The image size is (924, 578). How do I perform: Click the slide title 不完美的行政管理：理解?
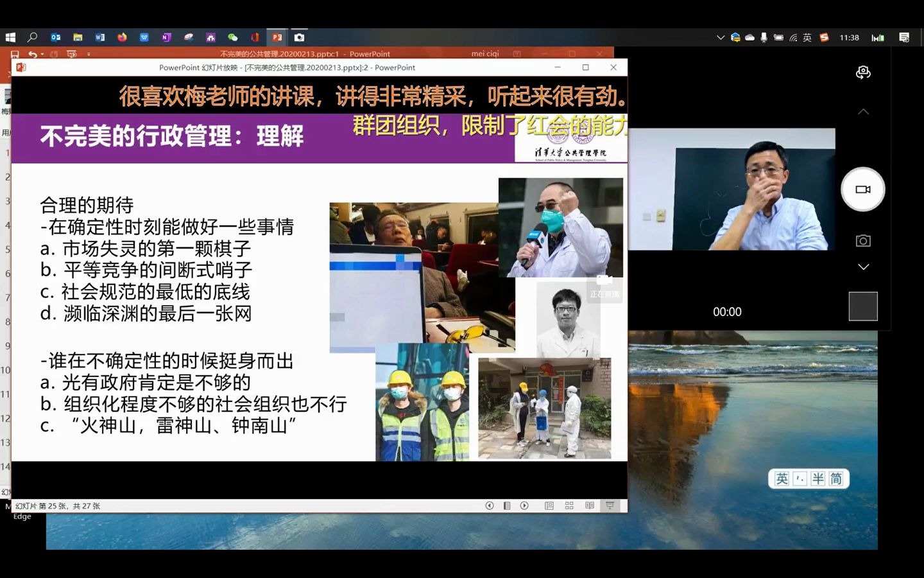click(x=172, y=136)
